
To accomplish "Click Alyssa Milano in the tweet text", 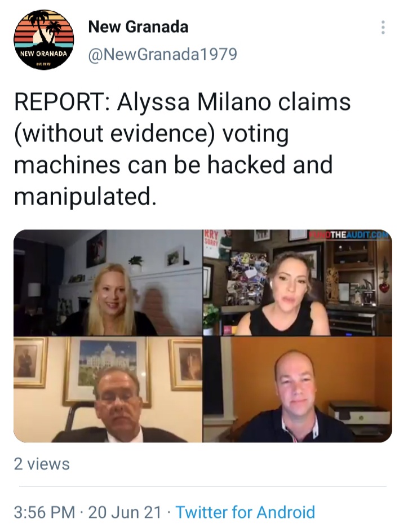I will click(x=194, y=102).
